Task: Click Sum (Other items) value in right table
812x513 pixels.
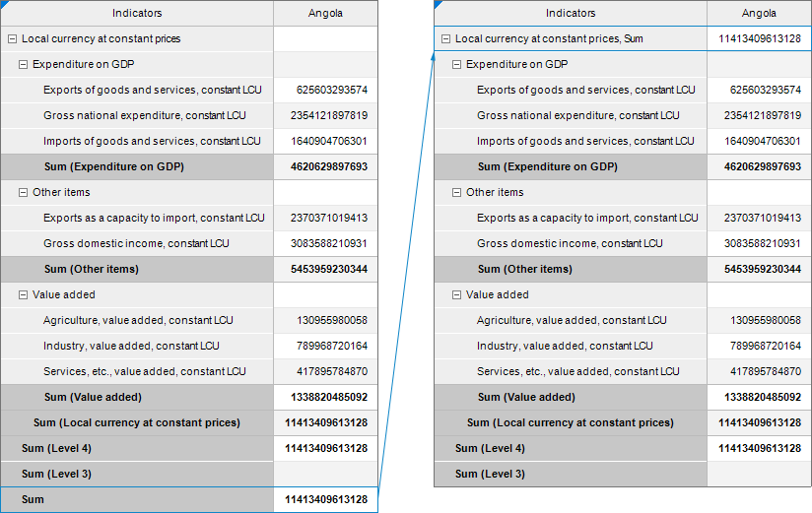Action: [759, 270]
